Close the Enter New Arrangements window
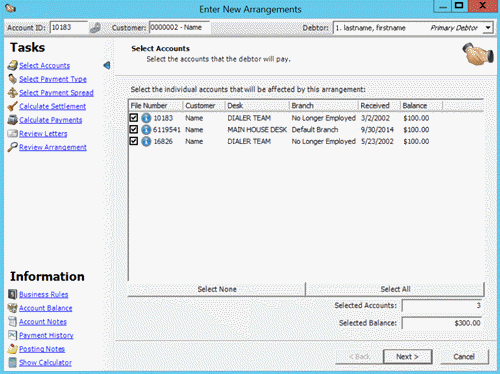The image size is (500, 374). point(482,6)
